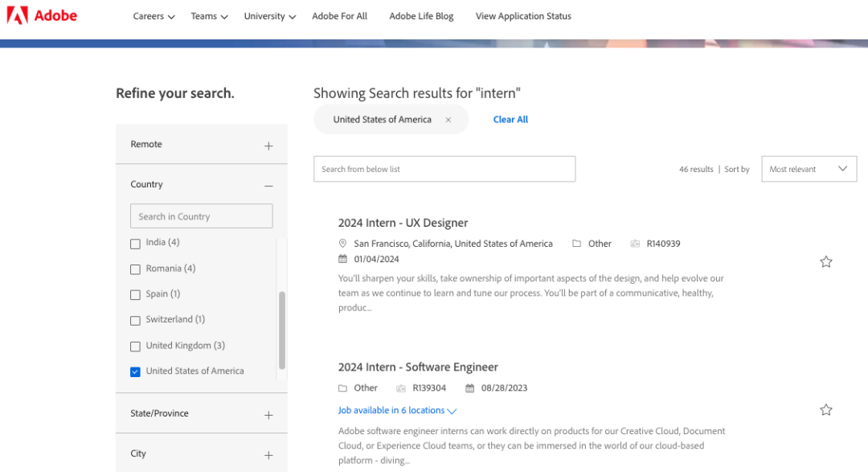Collapse the Country filter minus icon
Screen dimensions: 868x472
(x=268, y=186)
